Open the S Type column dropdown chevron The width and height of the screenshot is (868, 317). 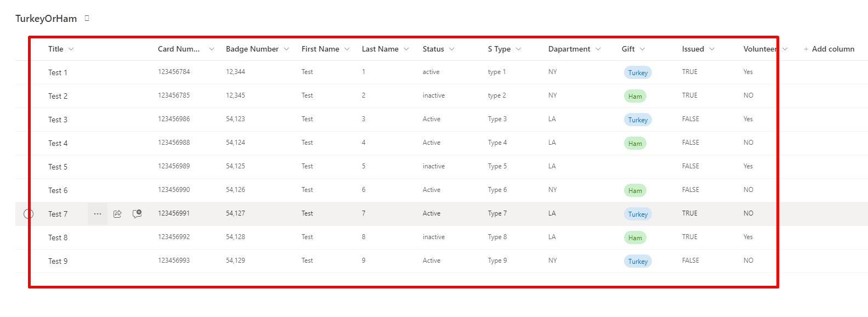pyautogui.click(x=519, y=49)
